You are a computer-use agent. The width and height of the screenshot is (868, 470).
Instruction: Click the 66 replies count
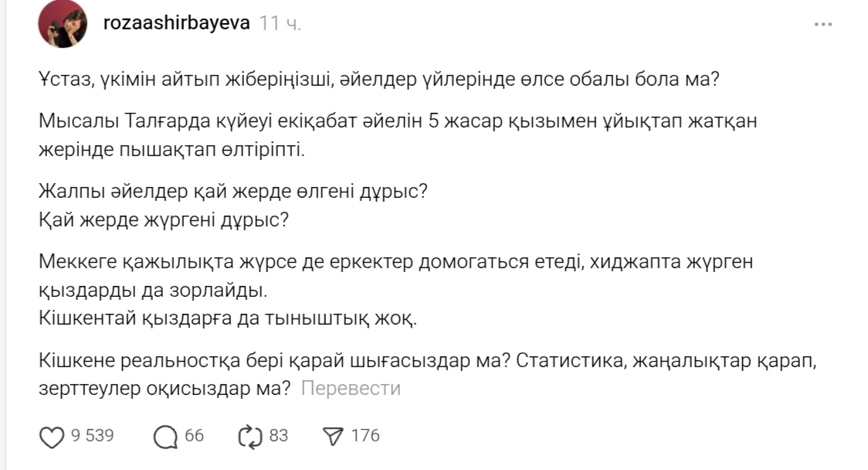tap(195, 436)
